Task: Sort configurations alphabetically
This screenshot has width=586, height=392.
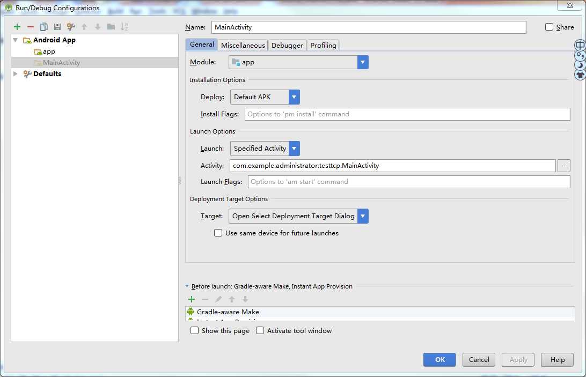Action: 124,27
